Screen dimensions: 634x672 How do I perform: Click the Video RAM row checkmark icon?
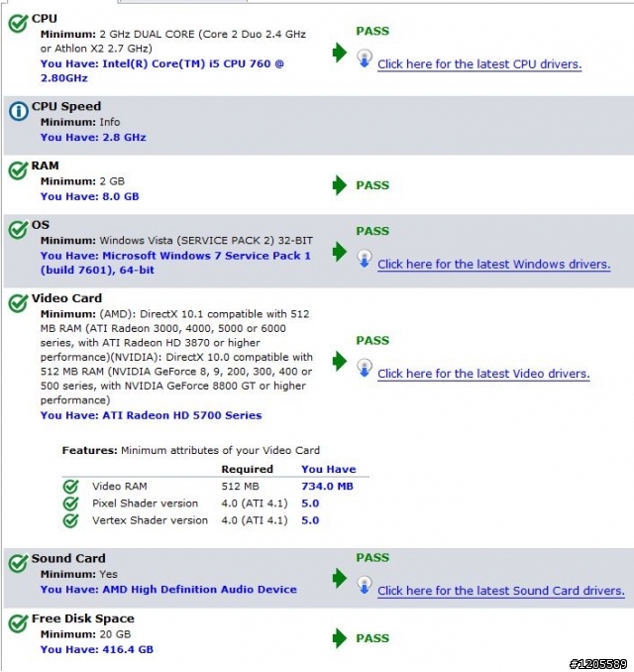click(71, 487)
